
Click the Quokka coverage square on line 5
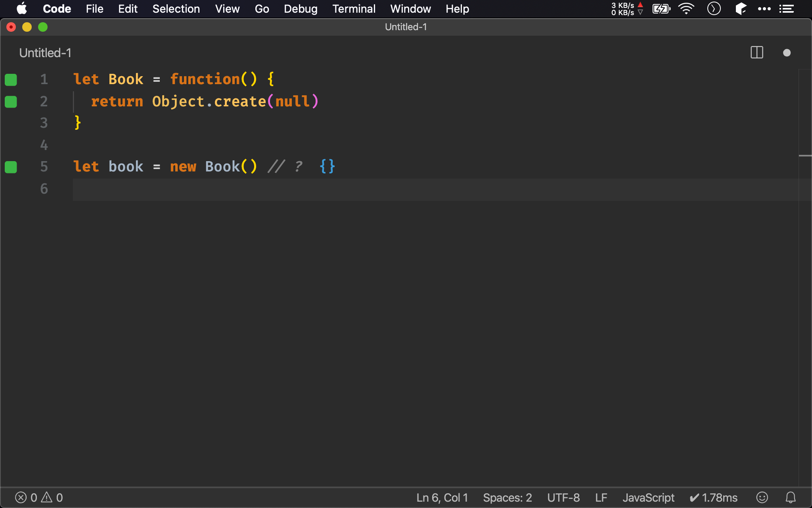click(11, 167)
